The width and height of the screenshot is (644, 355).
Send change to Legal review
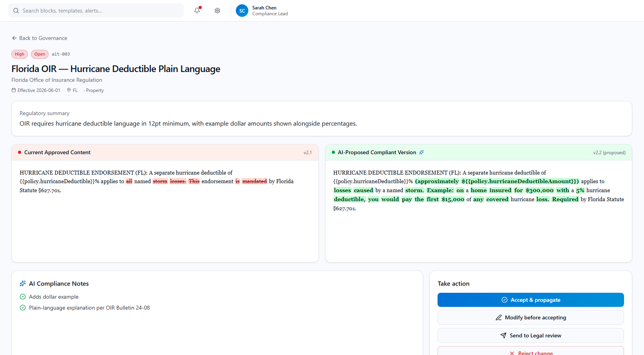530,335
